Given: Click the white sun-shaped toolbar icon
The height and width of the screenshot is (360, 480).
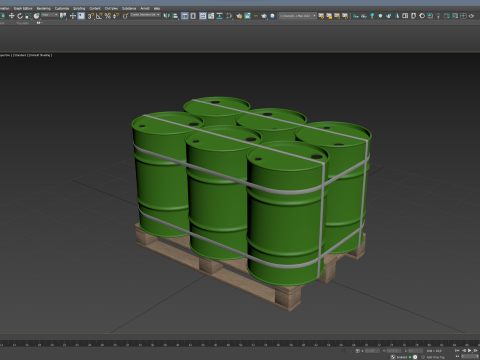Looking at the screenshot, I should tap(380, 16).
